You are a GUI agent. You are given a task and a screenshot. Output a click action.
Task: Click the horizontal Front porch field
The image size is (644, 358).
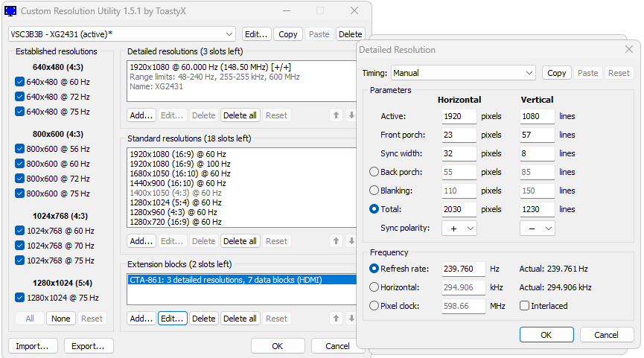click(459, 135)
